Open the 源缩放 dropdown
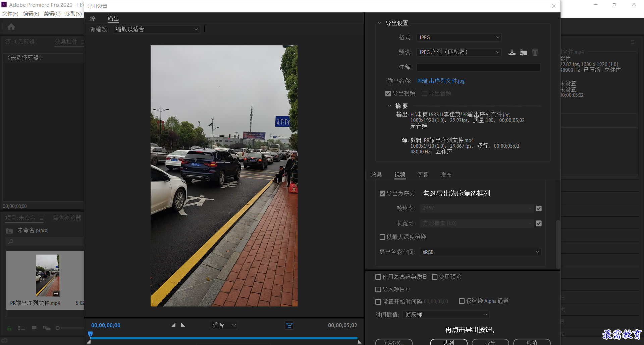Image resolution: width=644 pixels, height=345 pixels. coord(157,29)
